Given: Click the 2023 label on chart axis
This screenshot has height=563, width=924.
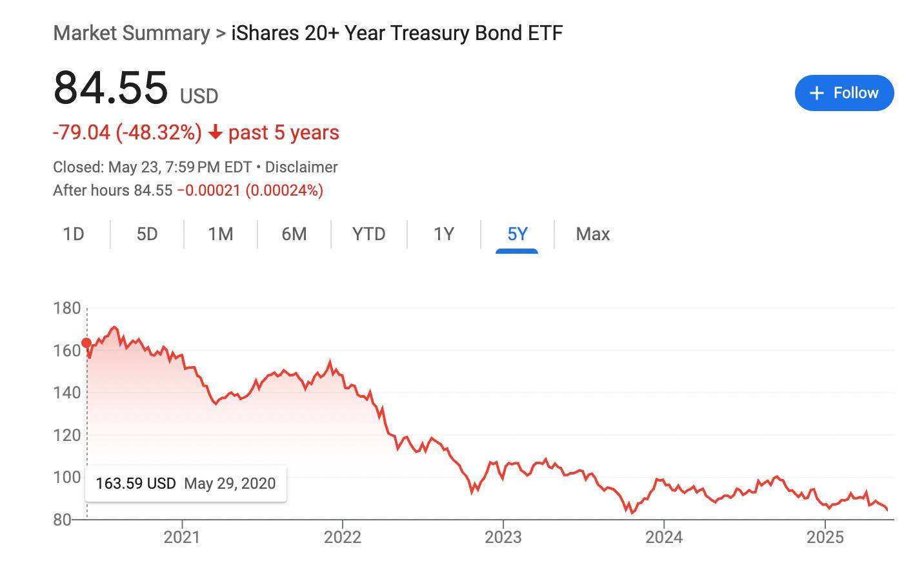Looking at the screenshot, I should pos(503,537).
